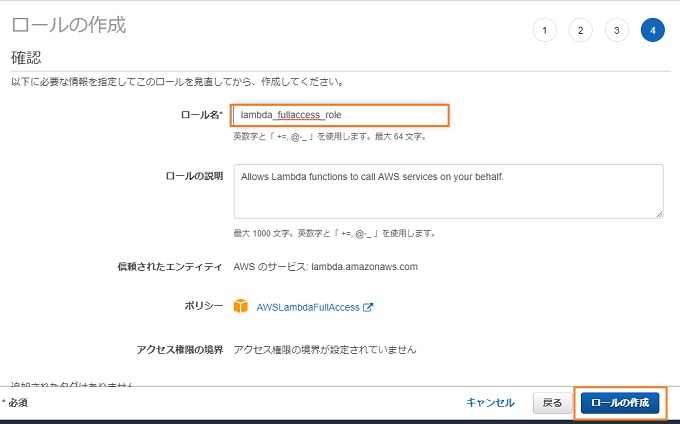This screenshot has height=424, width=680.
Task: Open the AWSLambdaFullAccess policy link
Action: coord(308,307)
